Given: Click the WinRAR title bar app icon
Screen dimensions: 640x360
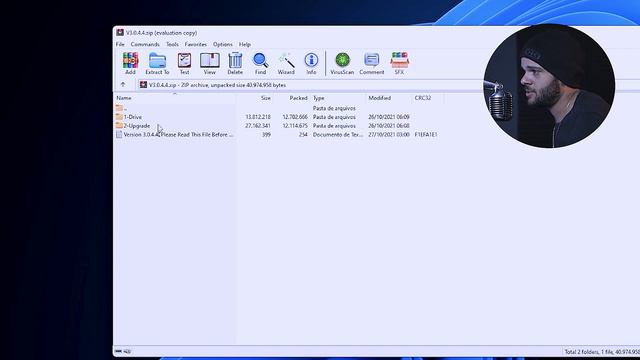Looking at the screenshot, I should tap(120, 33).
